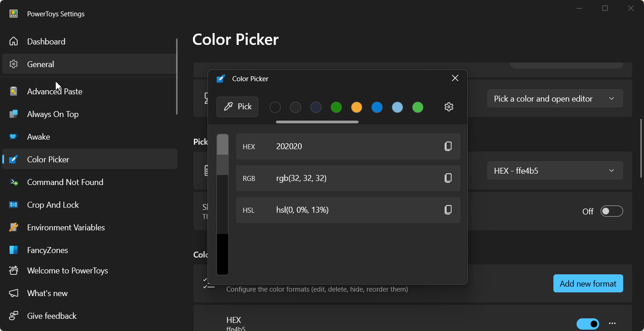Select FancyZones in the sidebar

click(x=89, y=250)
